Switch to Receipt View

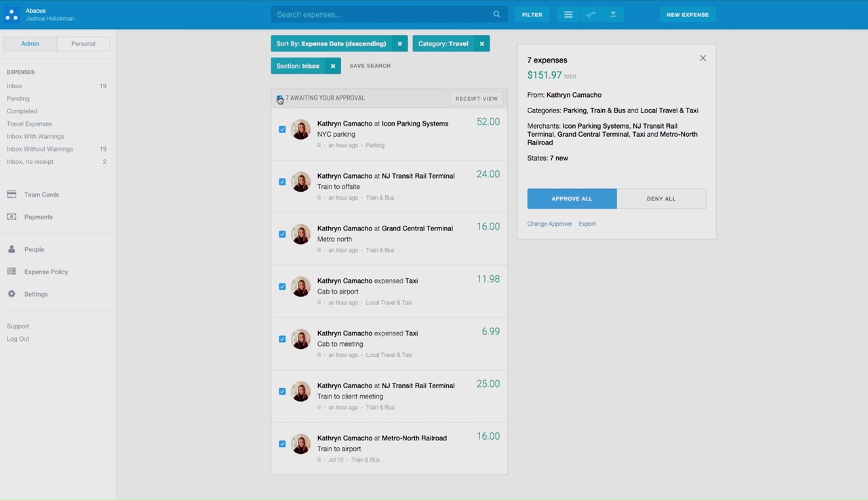477,99
